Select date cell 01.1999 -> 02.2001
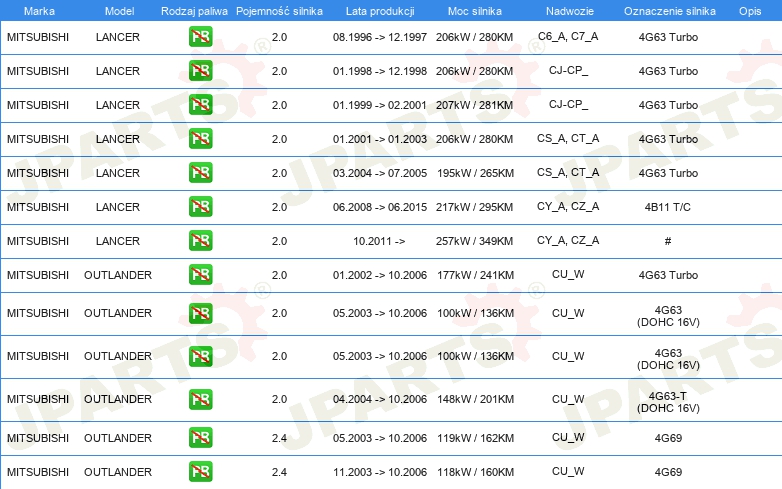Viewport: 782px width, 489px height. click(x=380, y=105)
